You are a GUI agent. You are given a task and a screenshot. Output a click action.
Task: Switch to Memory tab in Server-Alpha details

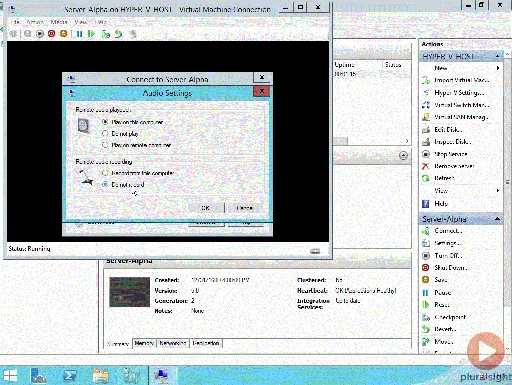tap(144, 343)
